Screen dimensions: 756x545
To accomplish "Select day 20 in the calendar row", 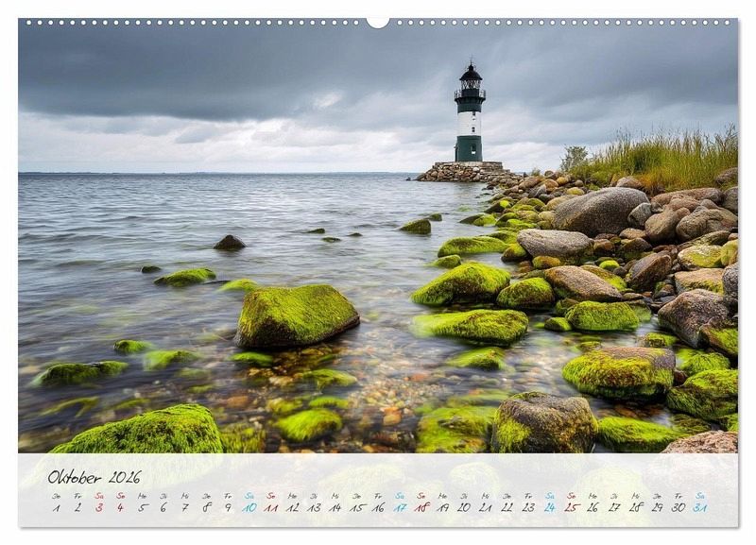I will point(464,507).
